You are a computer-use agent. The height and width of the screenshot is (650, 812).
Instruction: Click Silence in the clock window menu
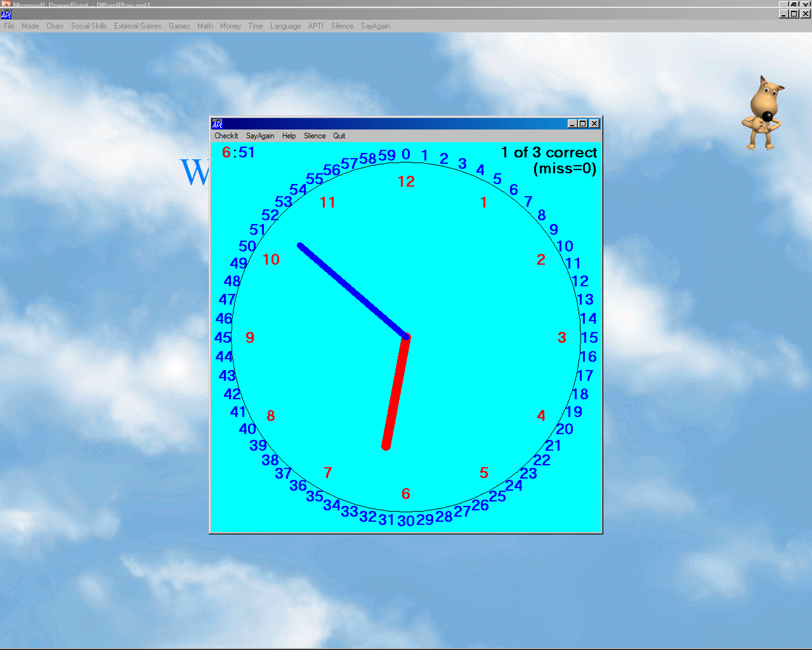point(314,136)
